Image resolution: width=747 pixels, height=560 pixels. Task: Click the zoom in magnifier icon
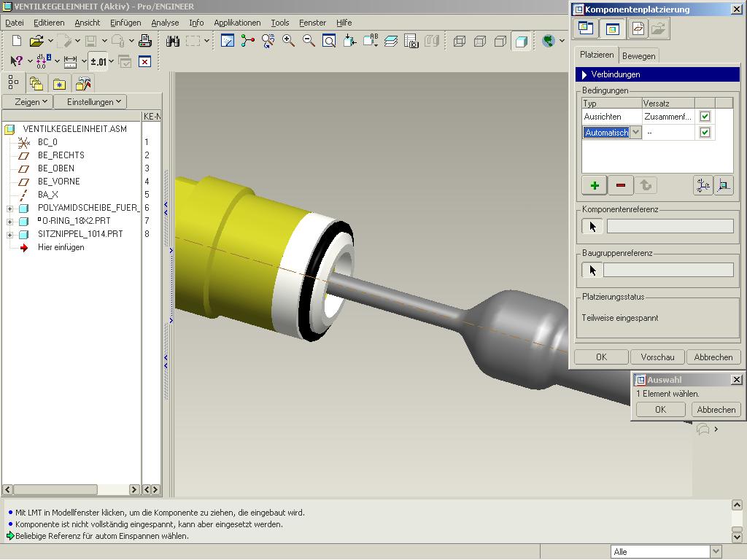(x=289, y=41)
